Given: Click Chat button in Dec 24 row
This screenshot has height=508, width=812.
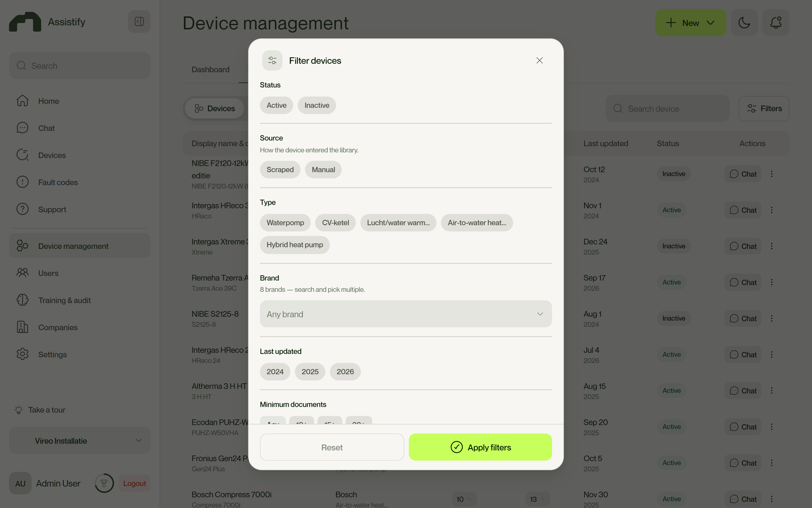Looking at the screenshot, I should point(743,246).
